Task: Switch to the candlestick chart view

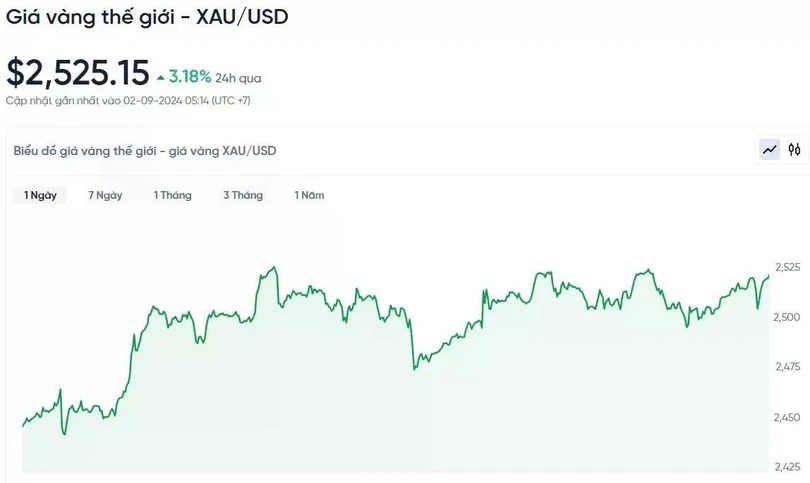Action: pos(794,150)
